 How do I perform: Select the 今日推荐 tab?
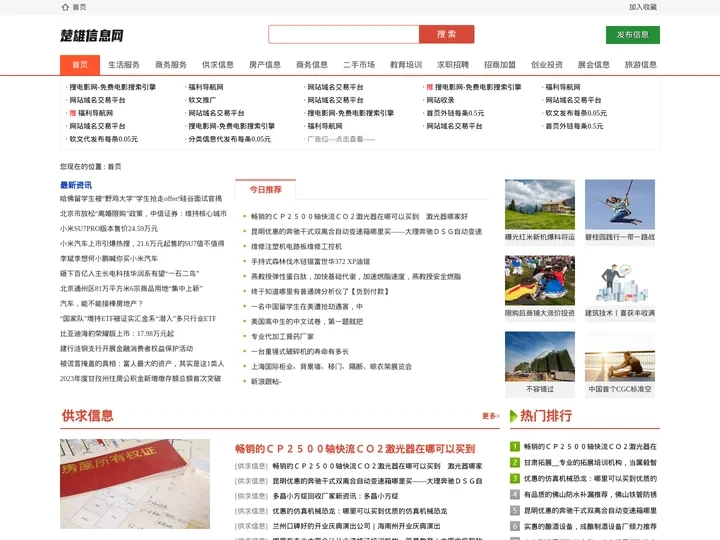(x=265, y=189)
